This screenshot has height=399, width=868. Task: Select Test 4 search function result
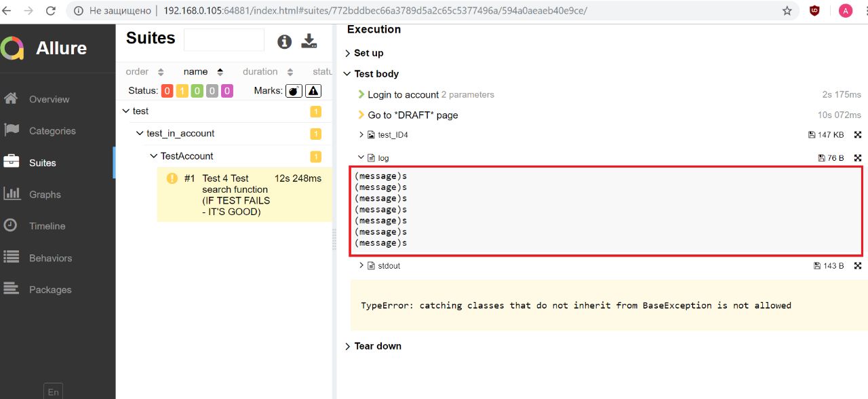click(245, 195)
